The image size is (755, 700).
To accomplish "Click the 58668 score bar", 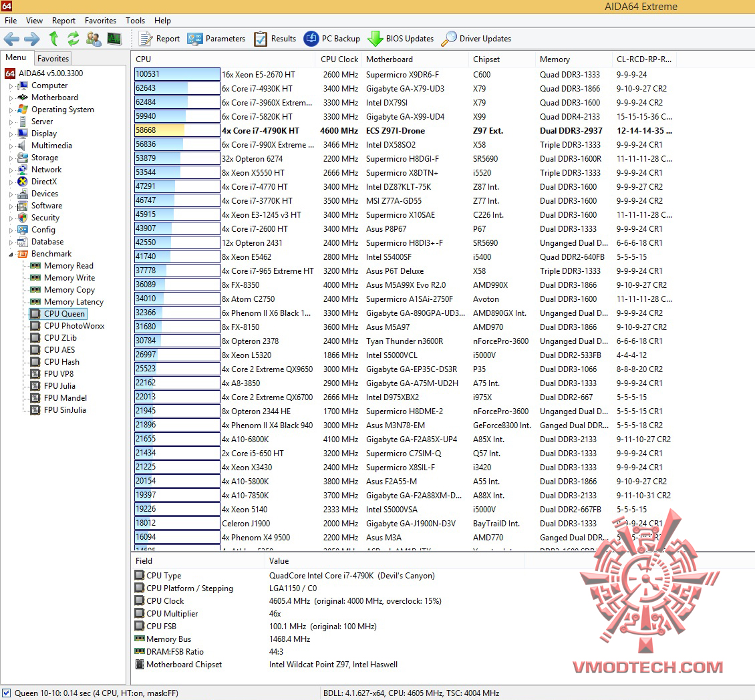I will (176, 130).
